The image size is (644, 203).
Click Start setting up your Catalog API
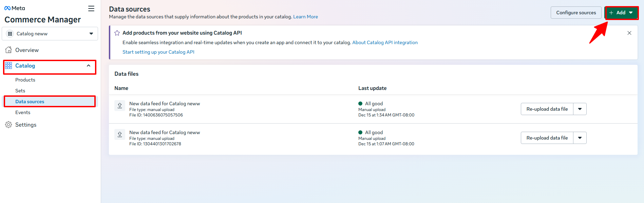158,52
